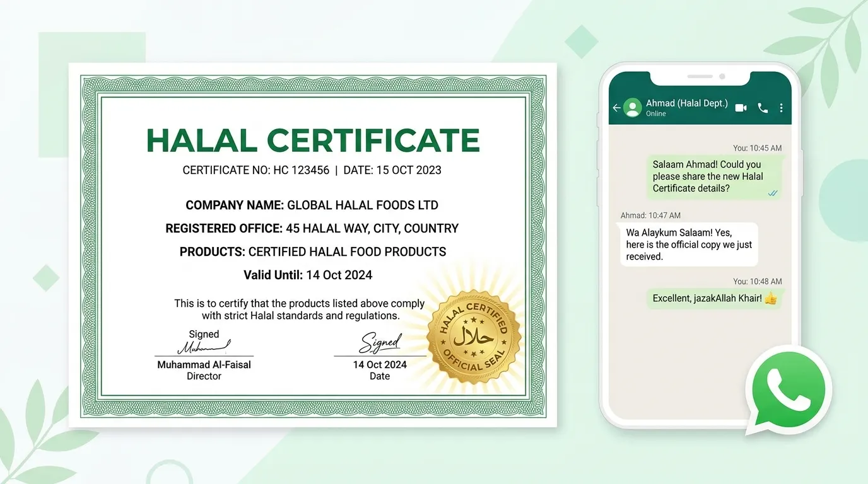Click the printed "Signed" label above Muhammad's signature
This screenshot has height=484, width=868.
204,334
